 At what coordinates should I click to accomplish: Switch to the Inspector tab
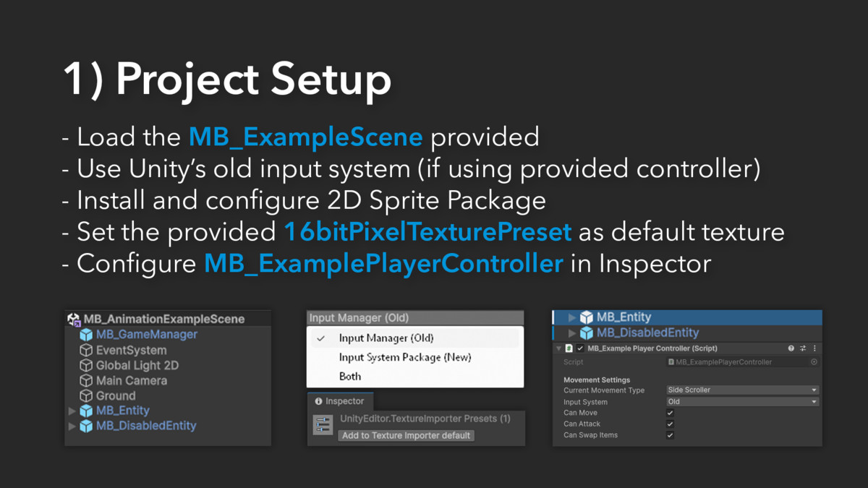click(340, 401)
